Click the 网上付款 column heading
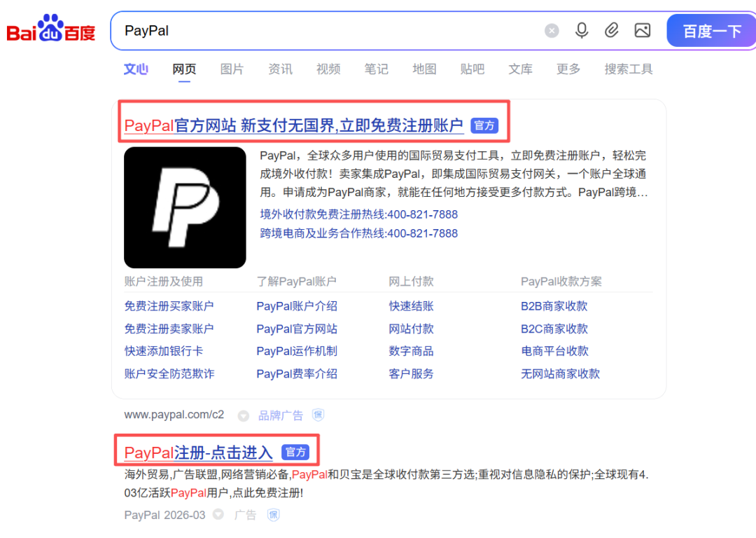This screenshot has height=538, width=756. coord(412,282)
